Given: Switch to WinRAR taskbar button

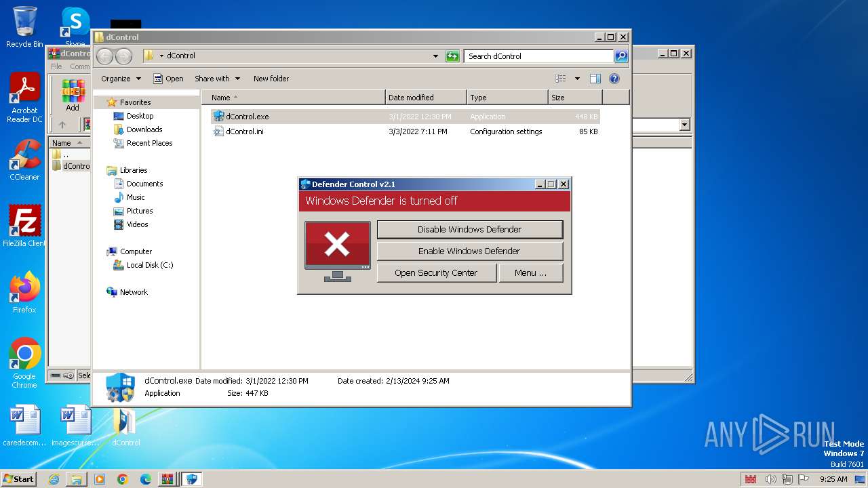Looking at the screenshot, I should (167, 479).
